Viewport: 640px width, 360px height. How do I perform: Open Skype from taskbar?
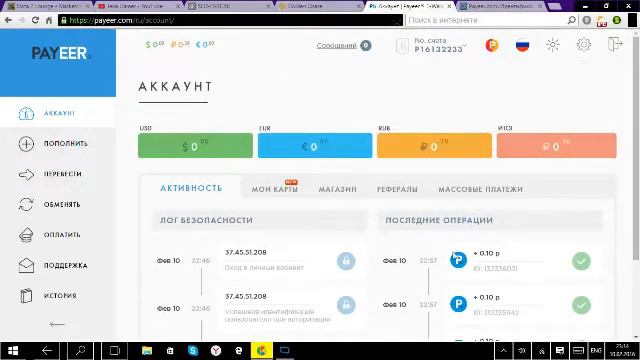coord(193,351)
